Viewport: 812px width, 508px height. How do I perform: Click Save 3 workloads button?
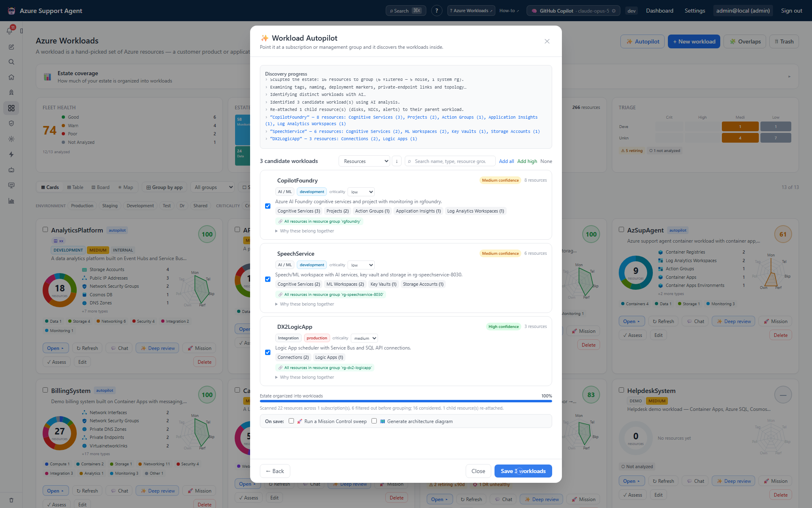[523, 471]
